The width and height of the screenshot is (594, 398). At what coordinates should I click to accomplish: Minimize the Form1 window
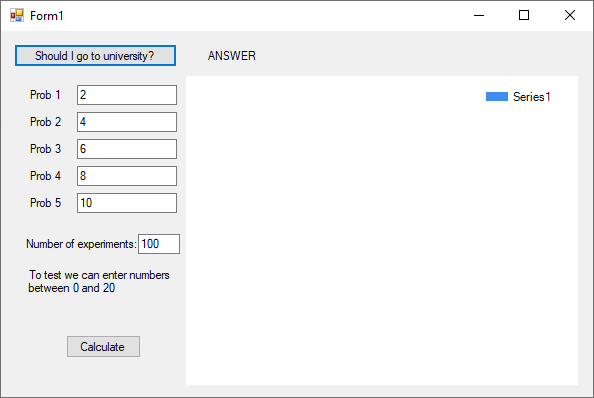coord(479,16)
